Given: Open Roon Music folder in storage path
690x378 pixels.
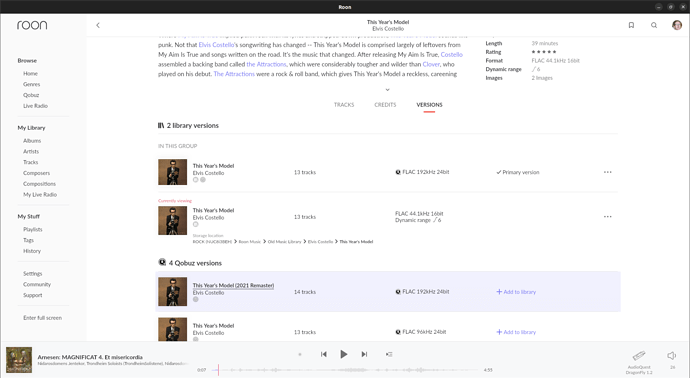Looking at the screenshot, I should click(250, 242).
